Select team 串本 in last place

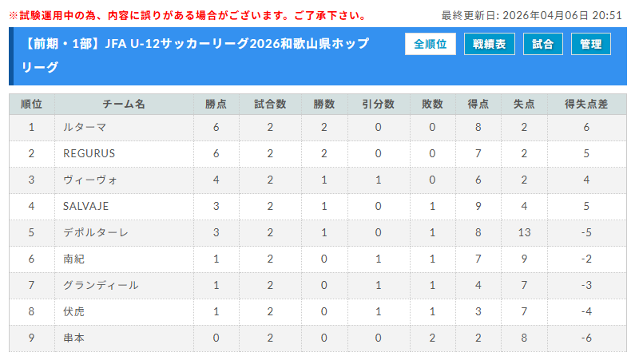click(x=73, y=338)
